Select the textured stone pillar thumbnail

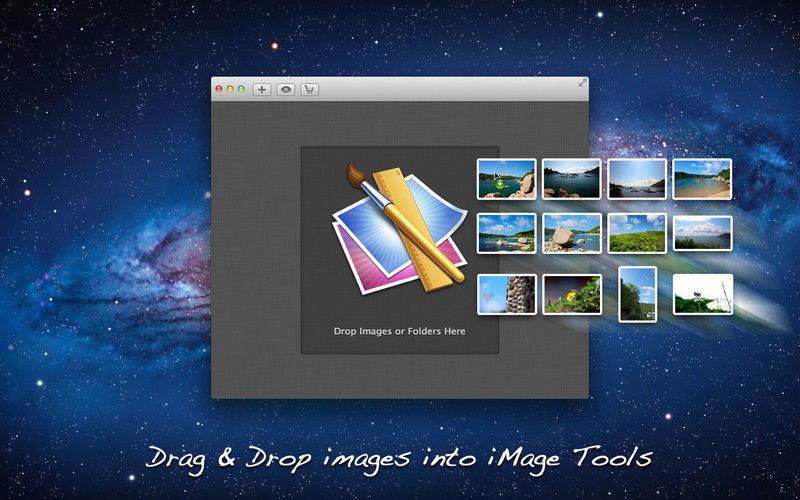(x=507, y=294)
